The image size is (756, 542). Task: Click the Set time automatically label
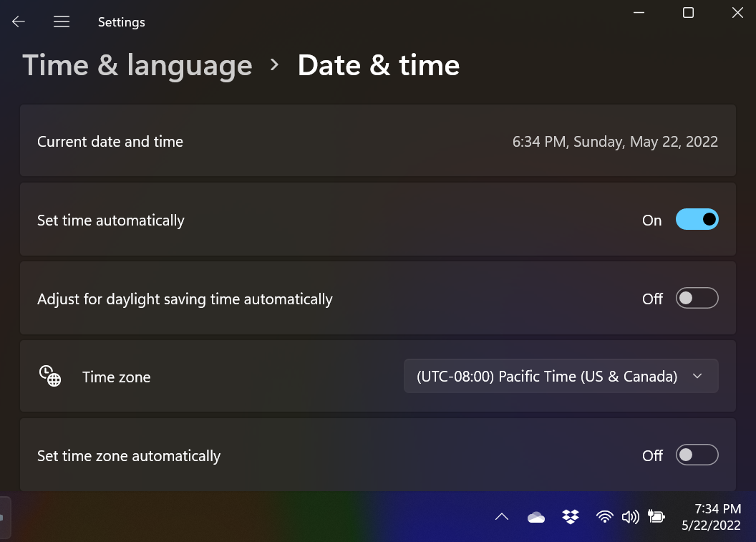tap(111, 221)
